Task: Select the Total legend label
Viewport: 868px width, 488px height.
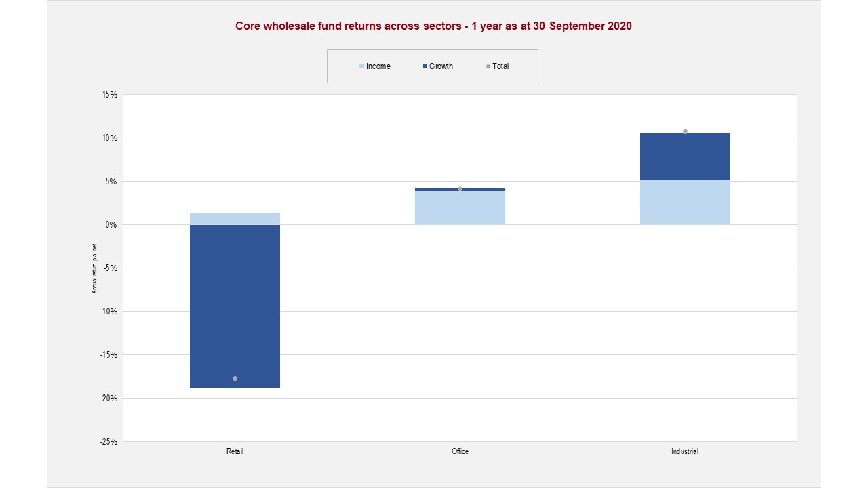Action: pyautogui.click(x=500, y=66)
